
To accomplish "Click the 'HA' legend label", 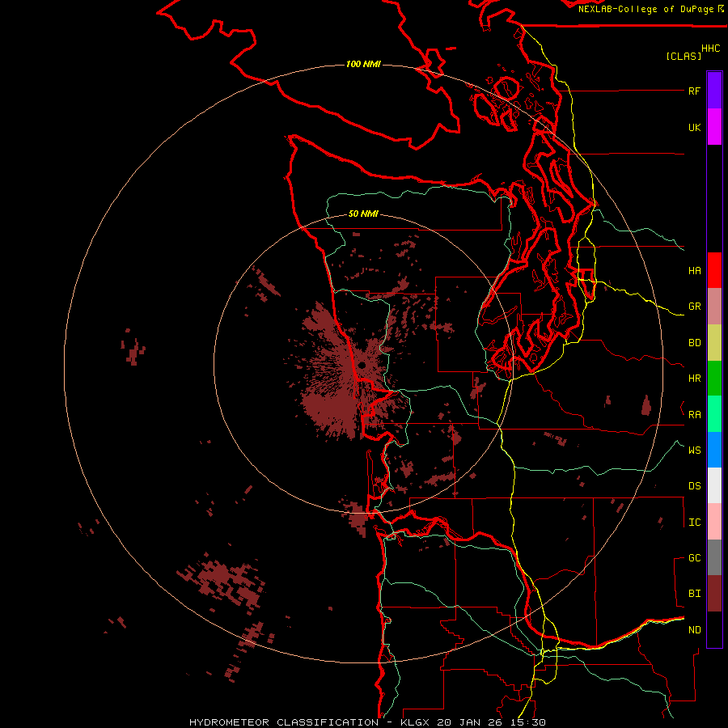I will coord(694,271).
